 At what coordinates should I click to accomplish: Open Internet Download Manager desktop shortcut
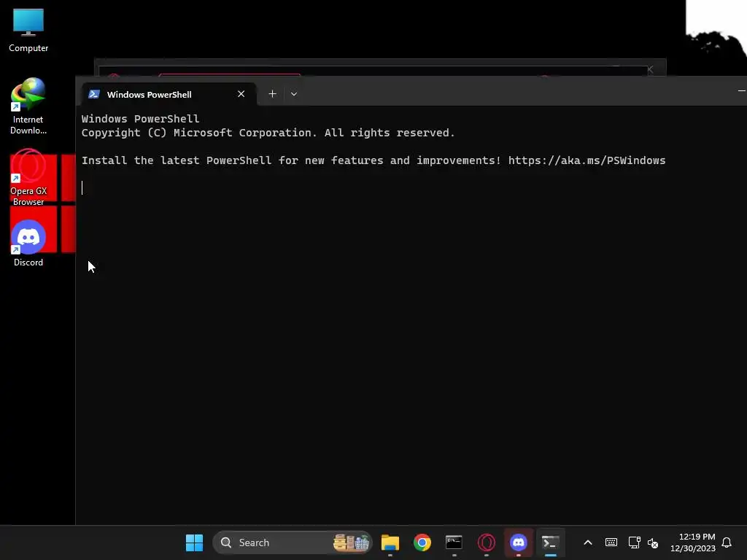tap(28, 106)
